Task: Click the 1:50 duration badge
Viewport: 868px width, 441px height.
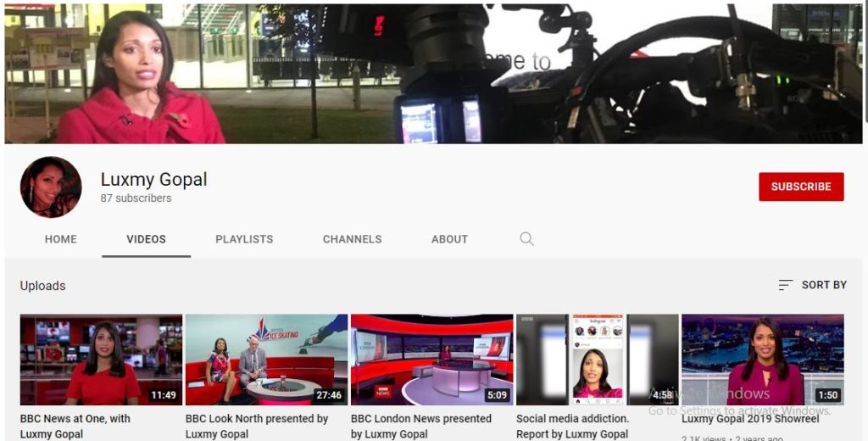Action: (827, 395)
